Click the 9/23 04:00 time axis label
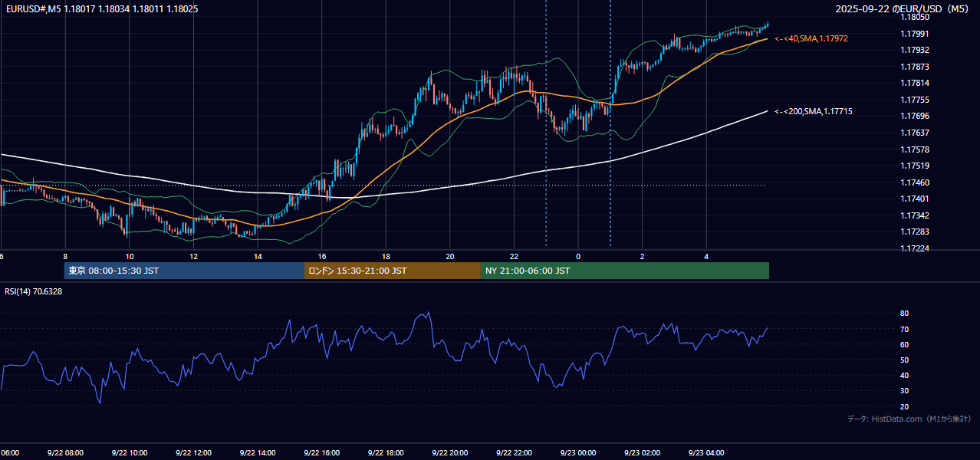 (x=706, y=452)
